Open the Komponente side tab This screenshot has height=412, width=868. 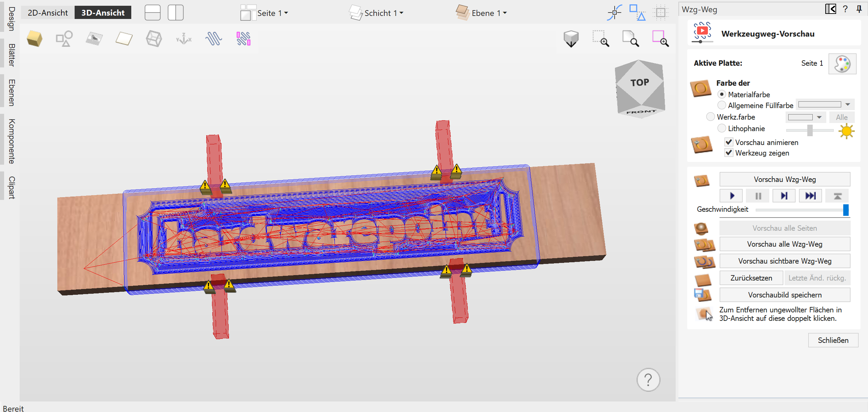[x=11, y=141]
